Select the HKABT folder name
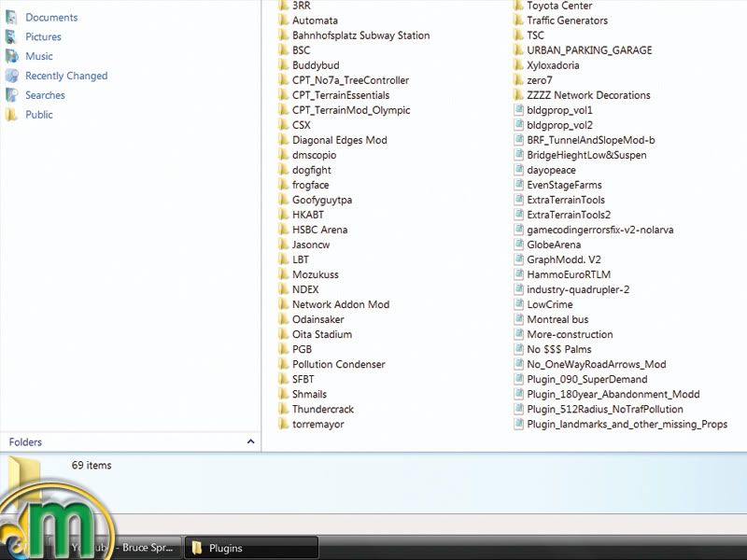This screenshot has width=747, height=560. (x=308, y=215)
